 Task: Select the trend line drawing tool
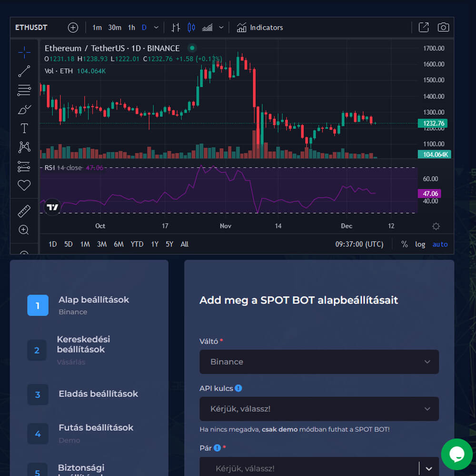[24, 71]
